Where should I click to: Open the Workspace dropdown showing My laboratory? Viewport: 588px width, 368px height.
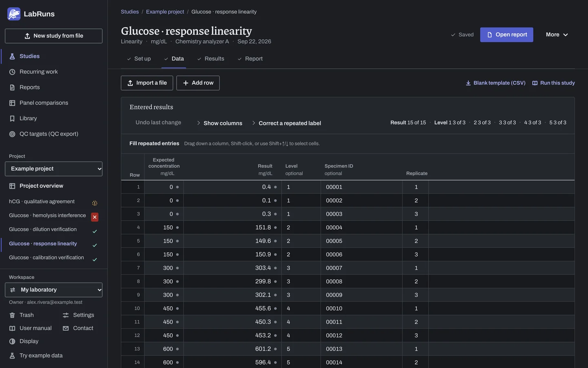pyautogui.click(x=53, y=290)
